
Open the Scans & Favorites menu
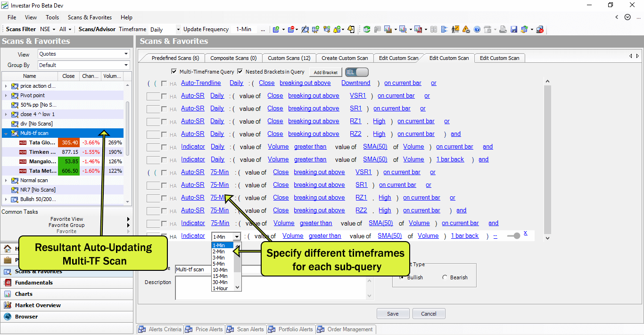(x=90, y=17)
